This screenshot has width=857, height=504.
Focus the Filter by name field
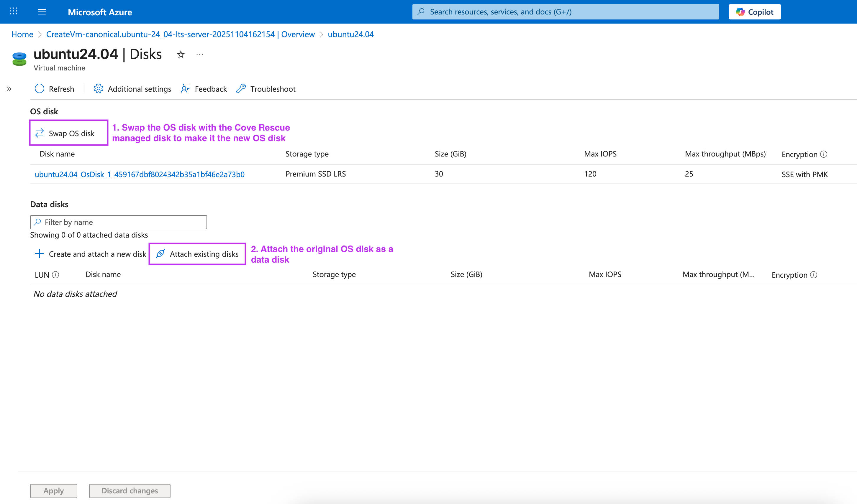click(118, 222)
